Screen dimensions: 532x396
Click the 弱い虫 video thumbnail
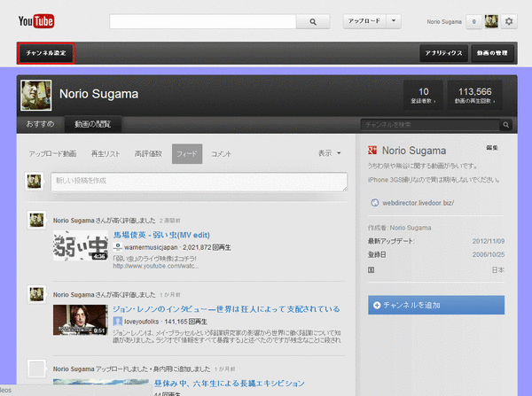click(81, 245)
